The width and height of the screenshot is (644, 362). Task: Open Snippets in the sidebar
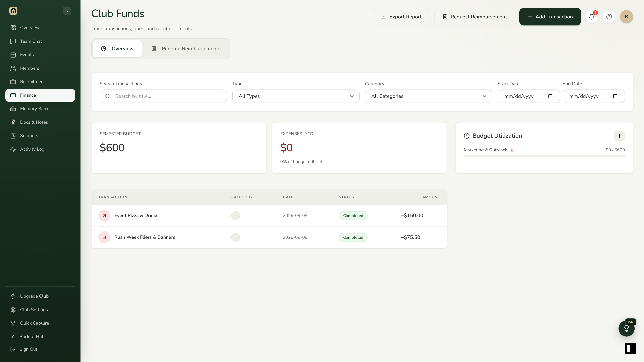pos(40,136)
